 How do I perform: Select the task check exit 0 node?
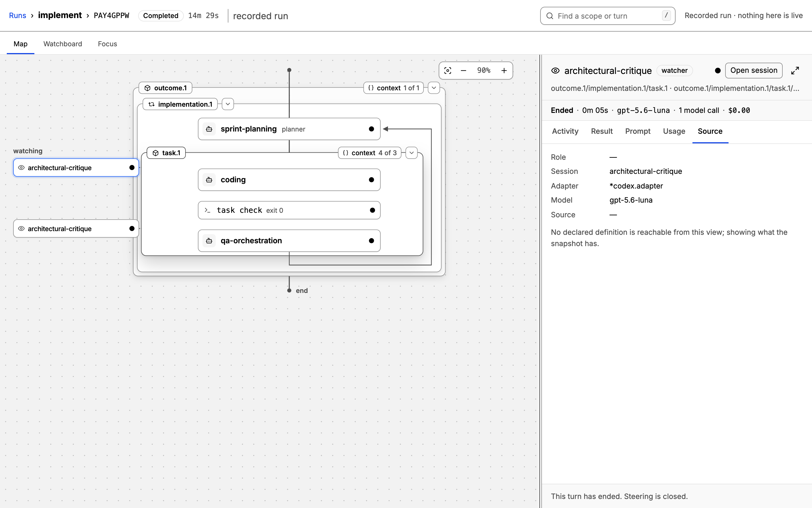(289, 210)
